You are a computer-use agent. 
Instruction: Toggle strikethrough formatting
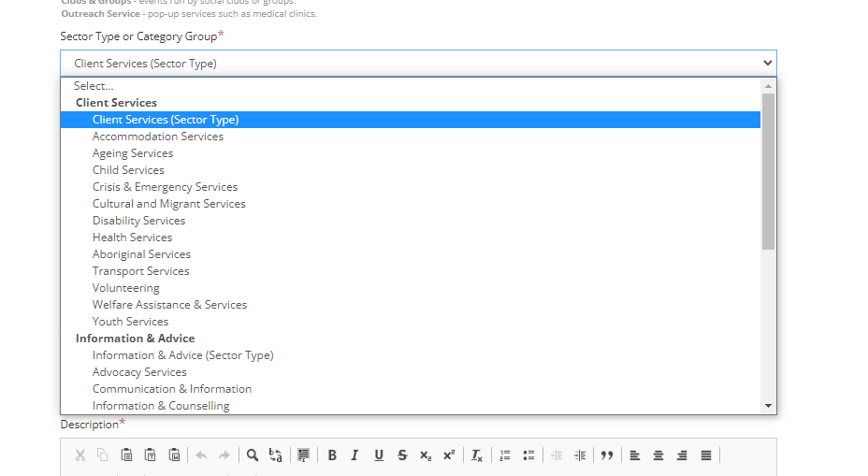pos(402,455)
